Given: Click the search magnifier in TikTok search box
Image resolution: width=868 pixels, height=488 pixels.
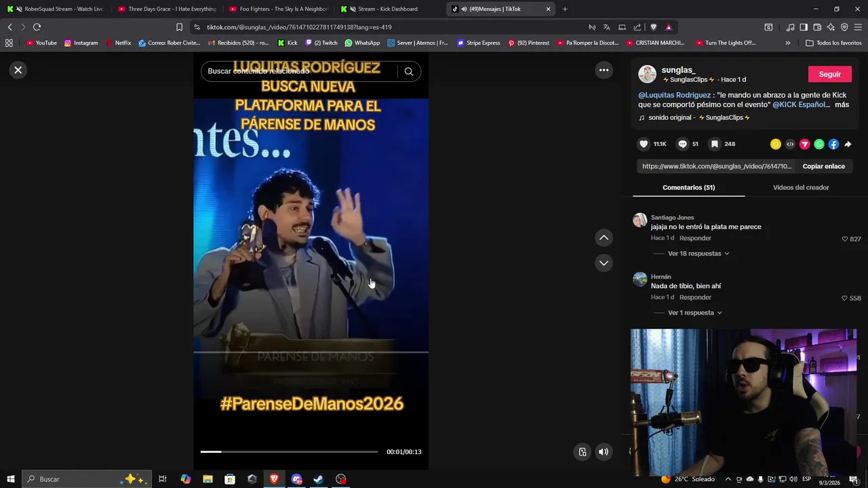Looking at the screenshot, I should (x=408, y=71).
